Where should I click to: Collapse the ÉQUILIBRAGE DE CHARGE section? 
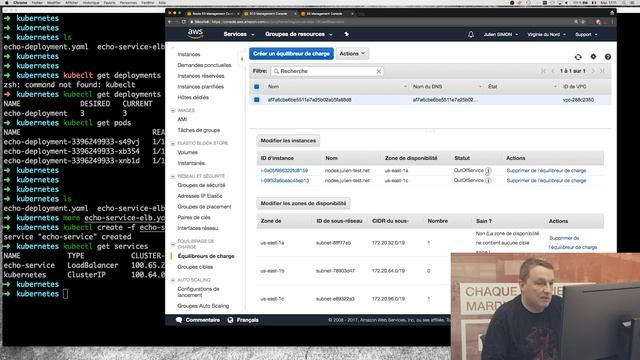coord(173,244)
